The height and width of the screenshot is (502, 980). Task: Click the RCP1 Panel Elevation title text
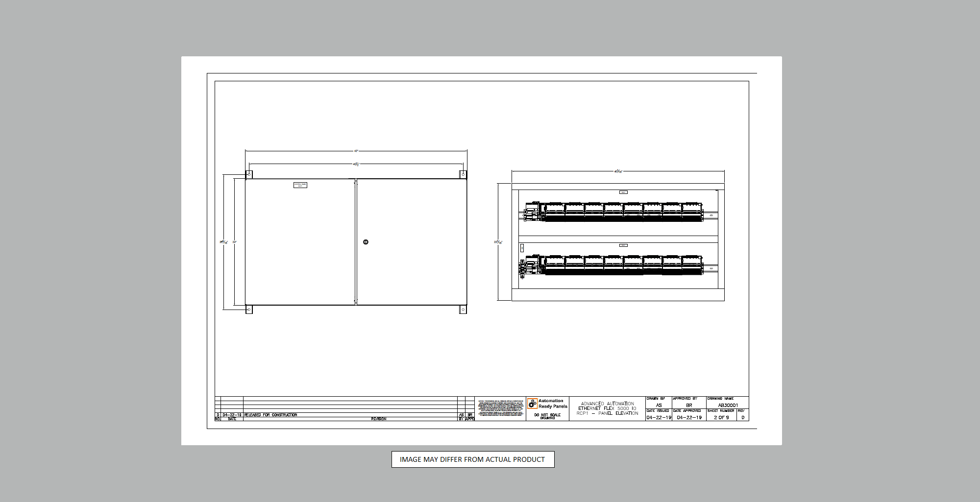click(x=607, y=413)
